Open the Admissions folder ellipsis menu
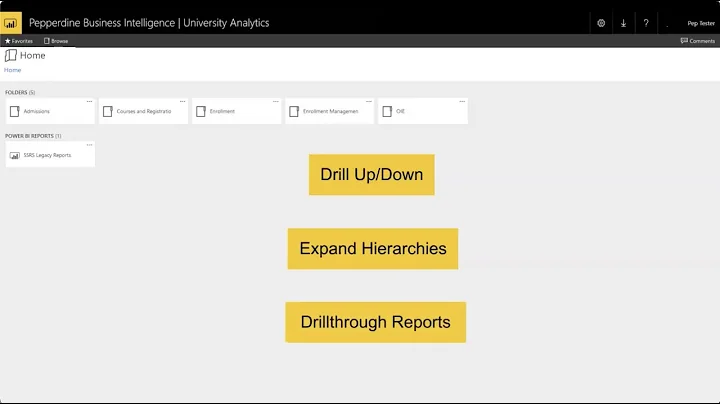 click(90, 101)
